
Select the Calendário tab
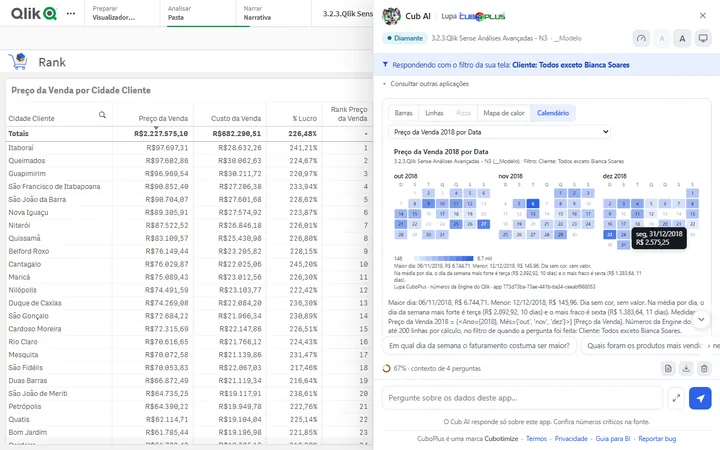click(x=553, y=113)
